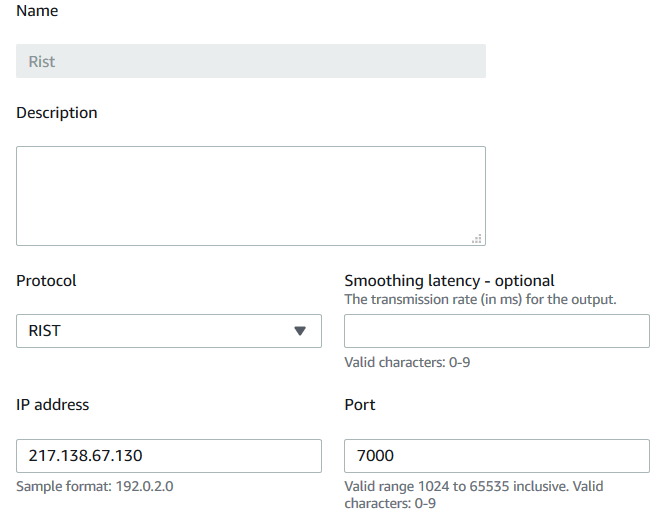Click the Description textarea resize grip

coord(477,239)
